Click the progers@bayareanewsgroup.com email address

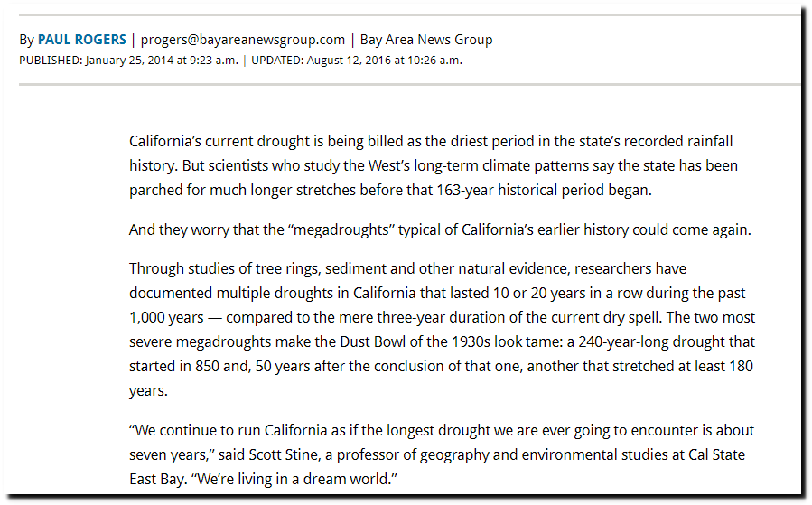(243, 40)
